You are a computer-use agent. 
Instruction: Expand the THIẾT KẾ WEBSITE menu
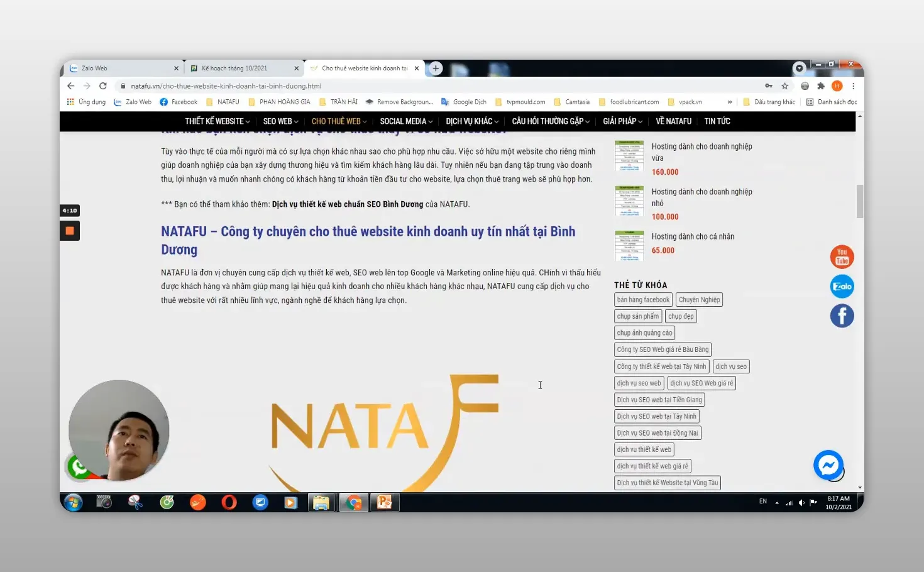tap(217, 121)
